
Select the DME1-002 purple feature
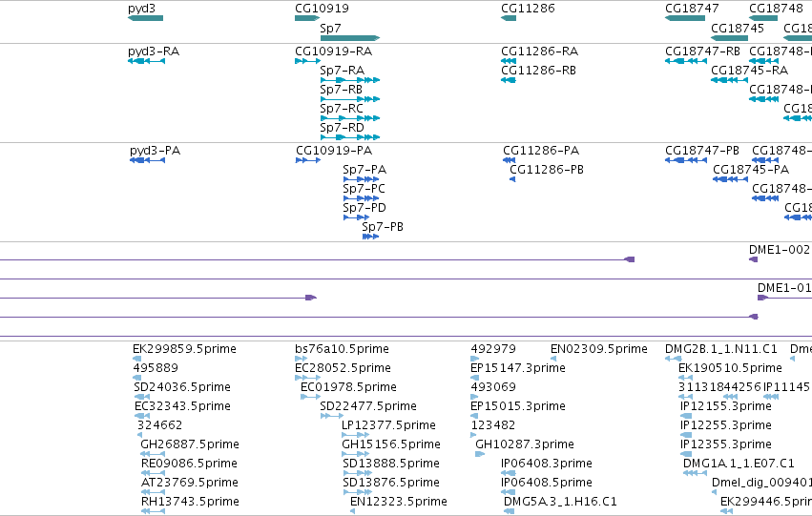click(754, 259)
